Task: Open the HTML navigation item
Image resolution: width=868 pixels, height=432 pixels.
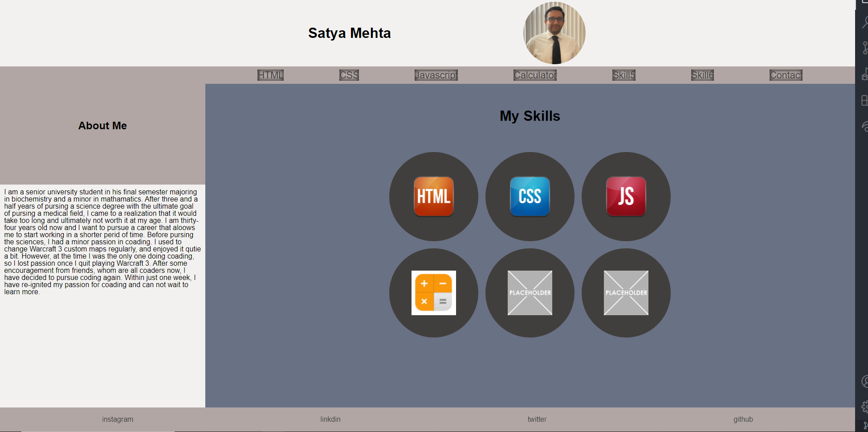Action: coord(270,75)
